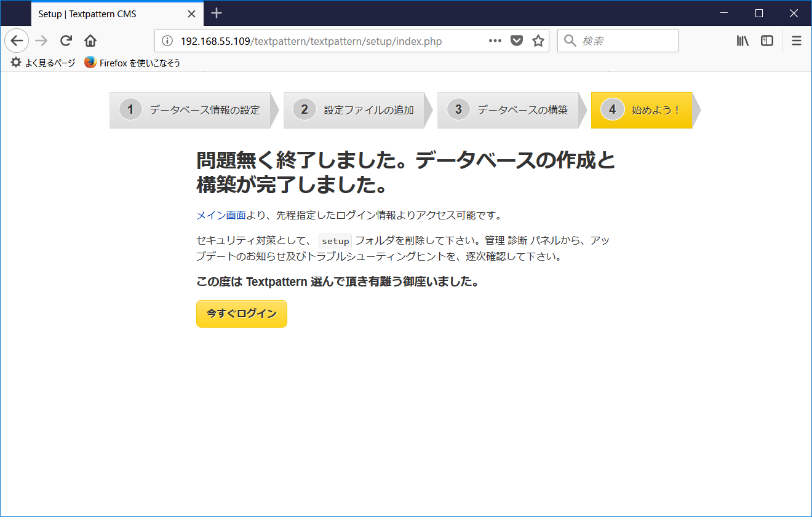Viewport: 812px width, 517px height.
Task: Open the Library panel
Action: click(742, 41)
